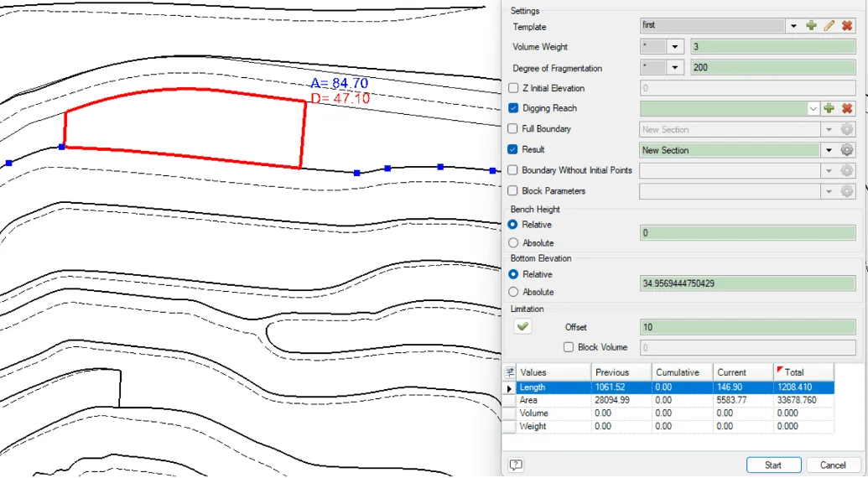Expand the Digging Reach dropdown
This screenshot has width=868, height=478.
(x=813, y=108)
